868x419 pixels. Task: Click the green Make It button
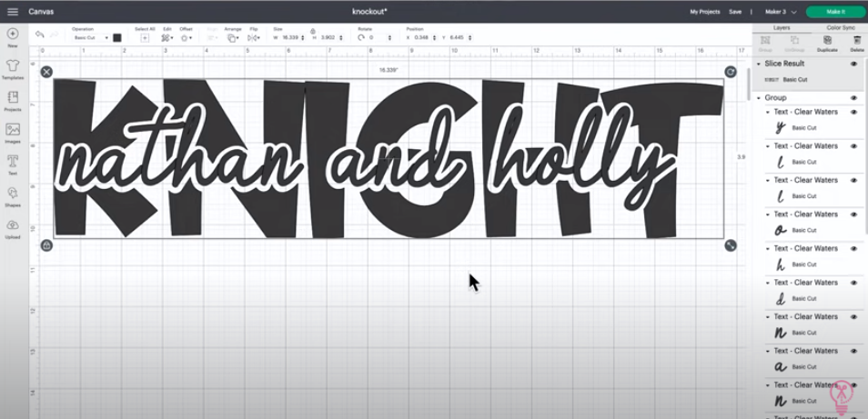click(835, 12)
